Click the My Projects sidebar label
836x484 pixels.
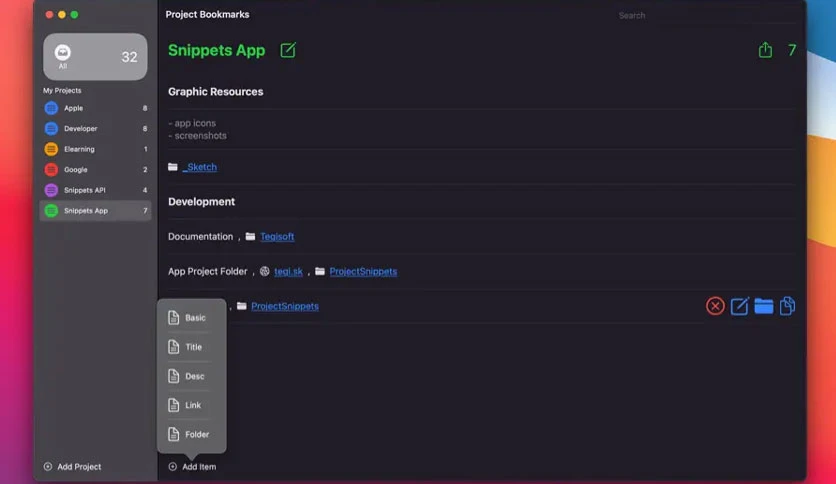point(62,91)
